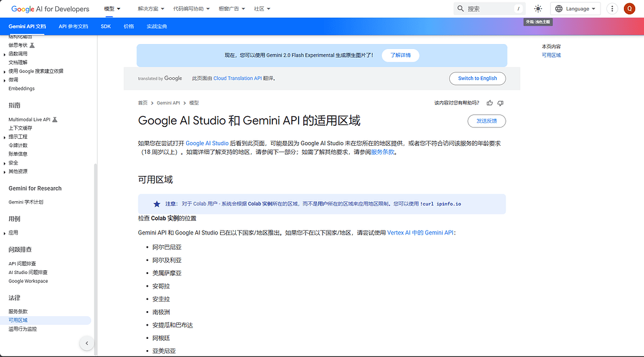Image resolution: width=644 pixels, height=357 pixels.
Task: Open the Cloud Translation API link
Action: tap(237, 79)
